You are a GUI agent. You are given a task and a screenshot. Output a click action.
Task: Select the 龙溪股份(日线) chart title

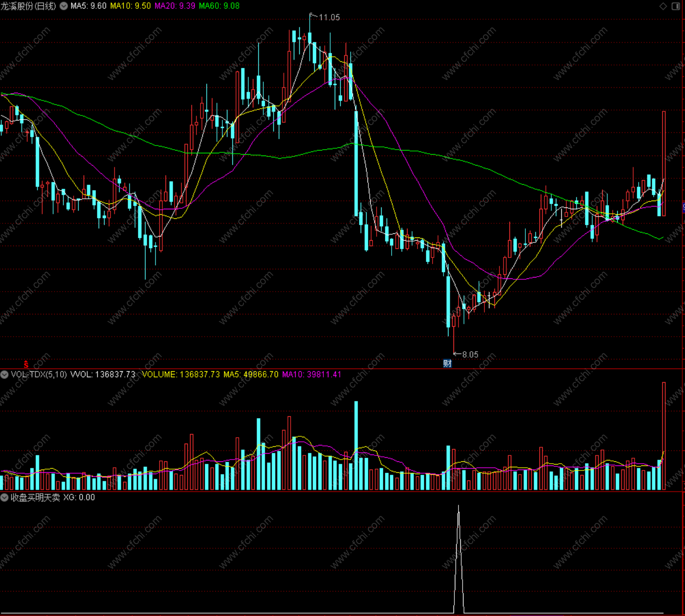pos(28,6)
